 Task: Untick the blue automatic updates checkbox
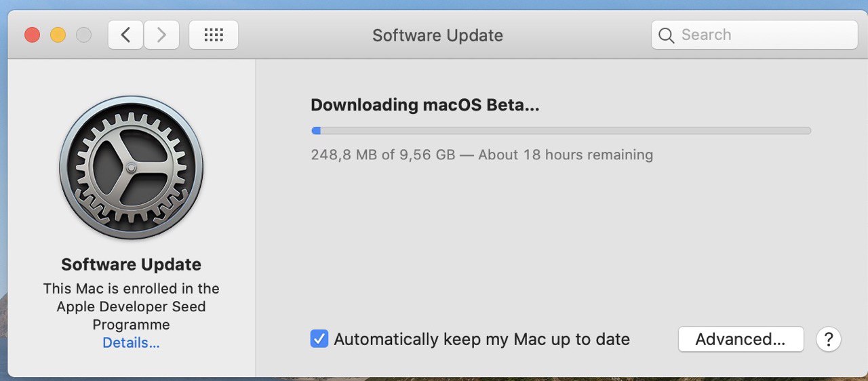click(x=319, y=339)
